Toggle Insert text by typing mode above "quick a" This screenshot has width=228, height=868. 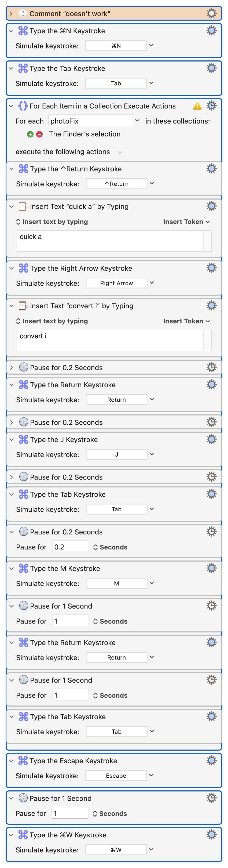click(x=52, y=222)
